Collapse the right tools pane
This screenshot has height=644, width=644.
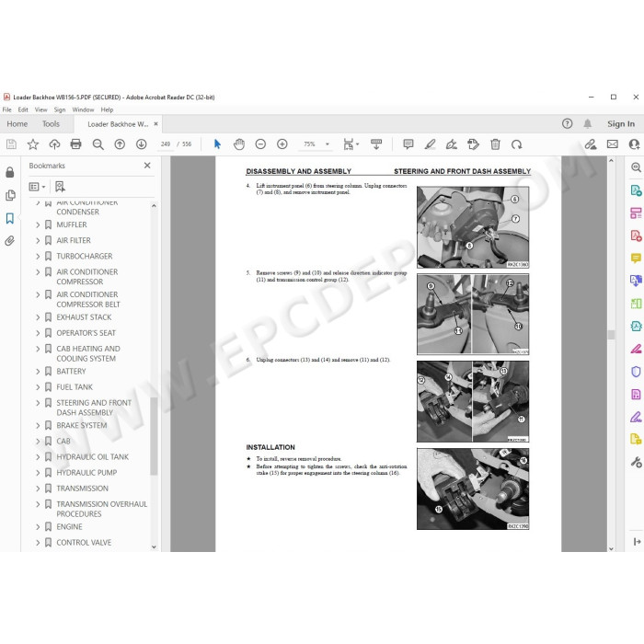click(x=637, y=542)
